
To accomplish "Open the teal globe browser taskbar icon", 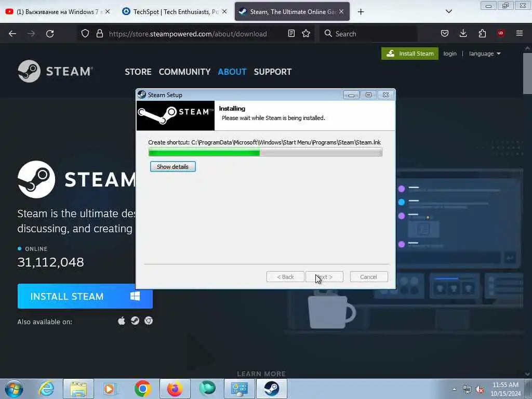I will (x=207, y=389).
